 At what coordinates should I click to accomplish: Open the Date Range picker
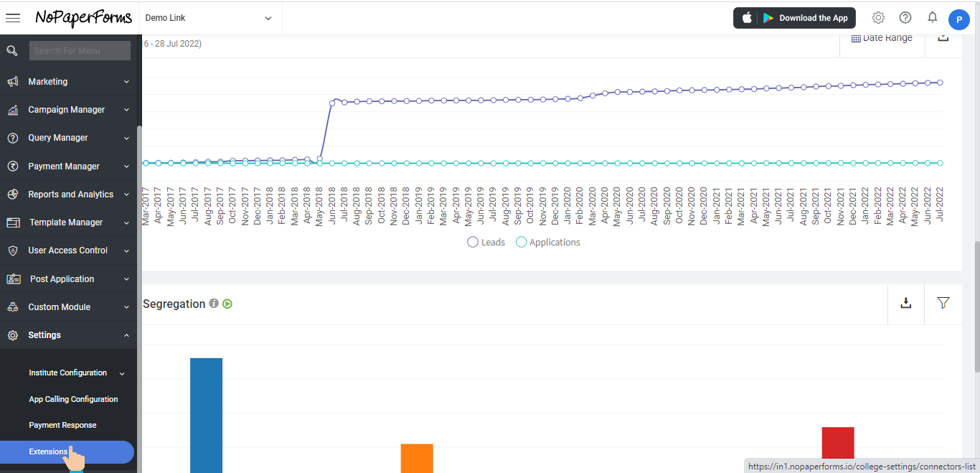(882, 38)
